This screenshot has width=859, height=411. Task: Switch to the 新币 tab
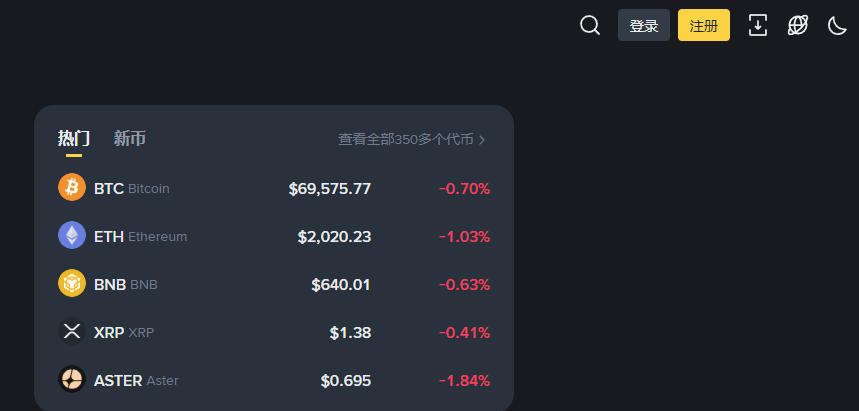coord(130,139)
